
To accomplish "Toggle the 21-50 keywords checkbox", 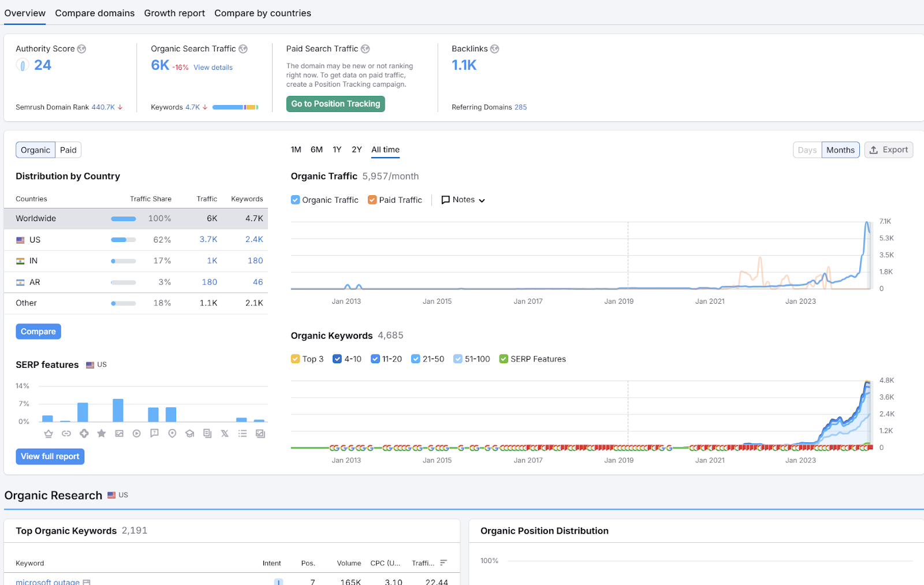I will [416, 359].
